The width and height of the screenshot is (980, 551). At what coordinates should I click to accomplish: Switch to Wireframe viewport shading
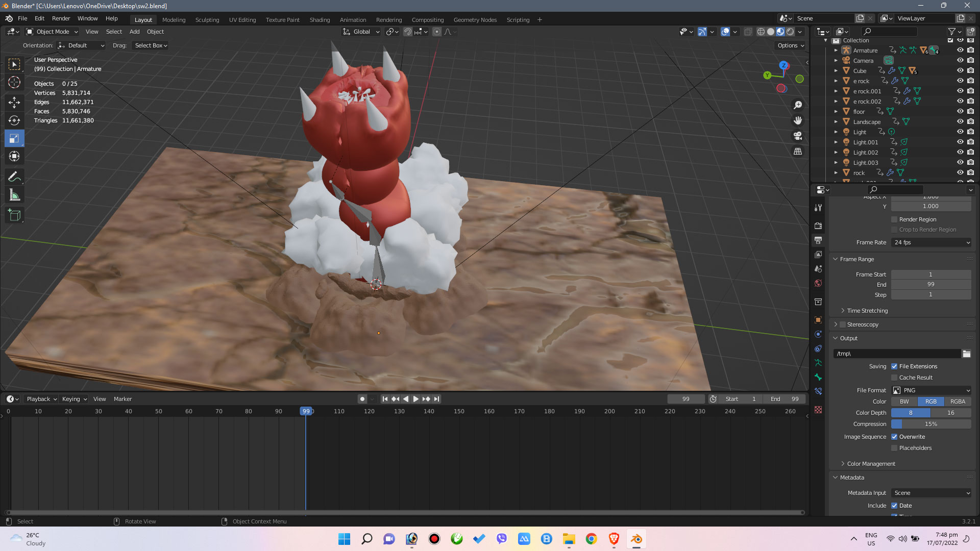click(x=761, y=32)
